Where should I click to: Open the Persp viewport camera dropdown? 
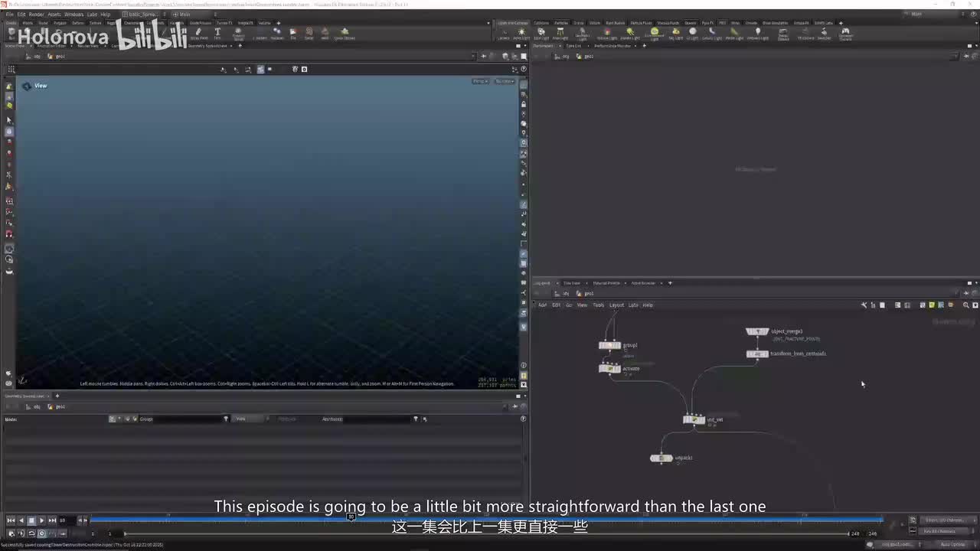[x=480, y=81]
